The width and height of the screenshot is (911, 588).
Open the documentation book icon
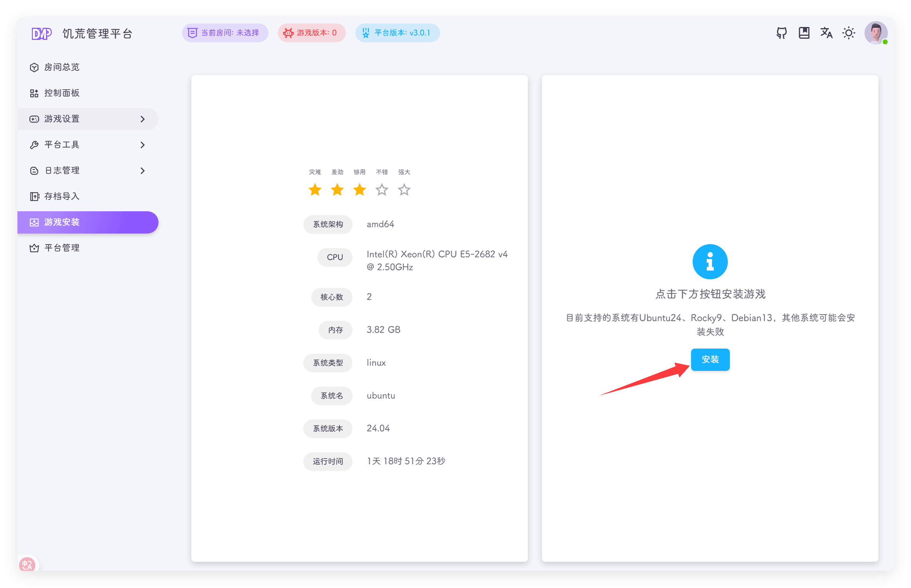(804, 33)
